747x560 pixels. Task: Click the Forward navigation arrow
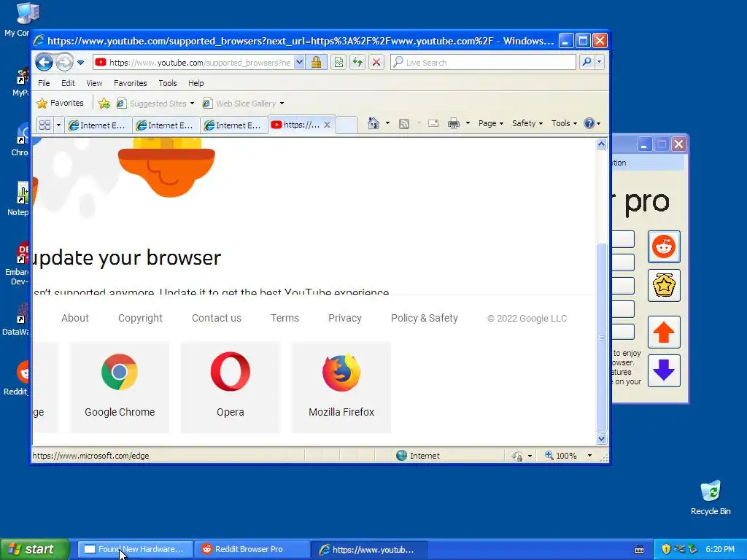64,62
